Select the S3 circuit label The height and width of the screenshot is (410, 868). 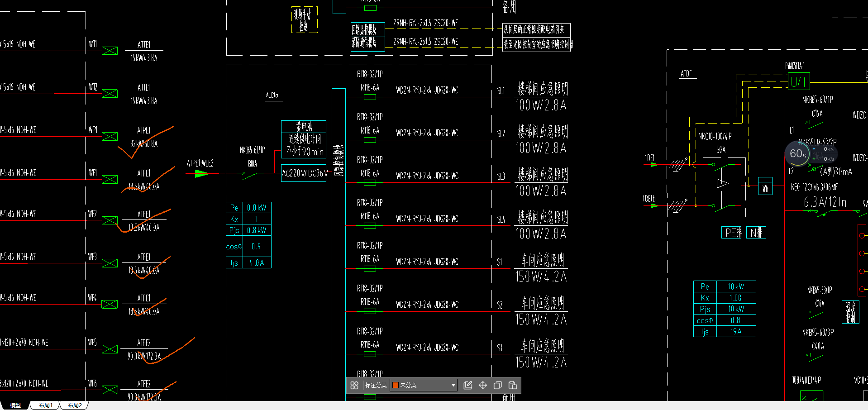(500, 348)
